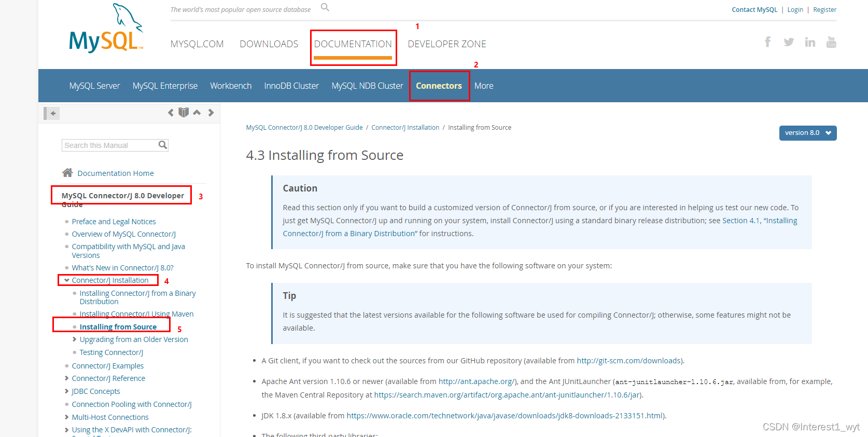Open Connector/J Examples
The width and height of the screenshot is (868, 437).
point(107,366)
